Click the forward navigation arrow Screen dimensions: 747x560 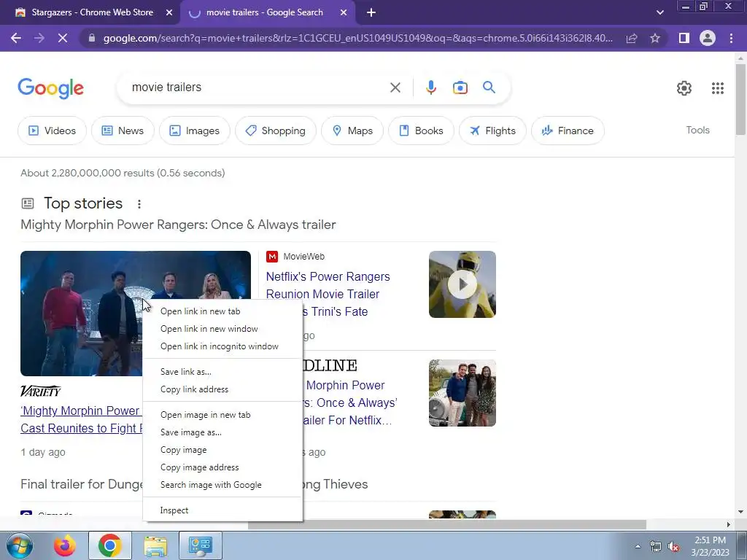[39, 38]
